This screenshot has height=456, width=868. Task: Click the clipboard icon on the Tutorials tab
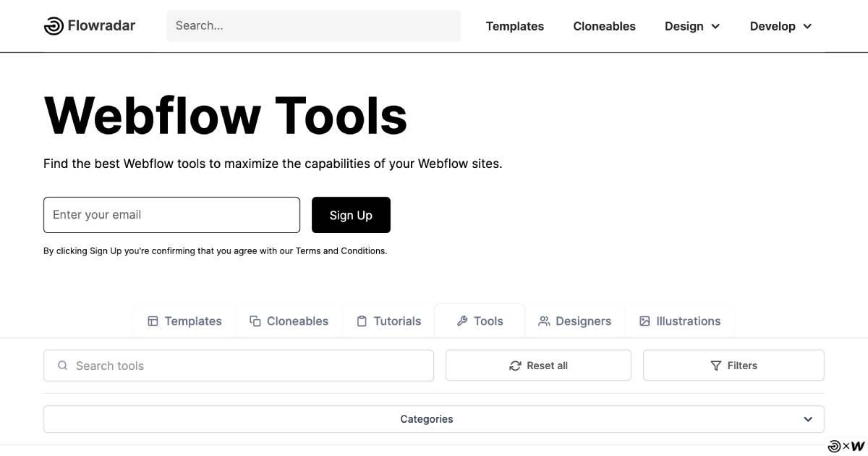click(x=362, y=321)
